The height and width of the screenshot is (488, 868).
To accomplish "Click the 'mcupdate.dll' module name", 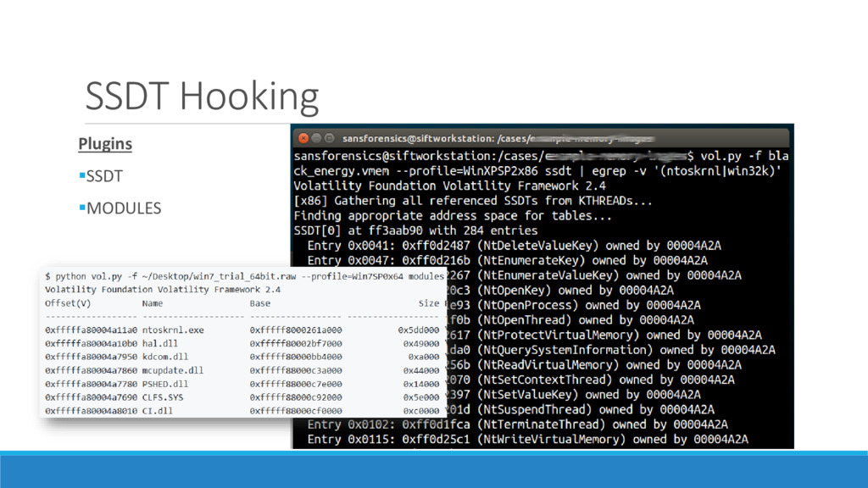I will [x=173, y=371].
